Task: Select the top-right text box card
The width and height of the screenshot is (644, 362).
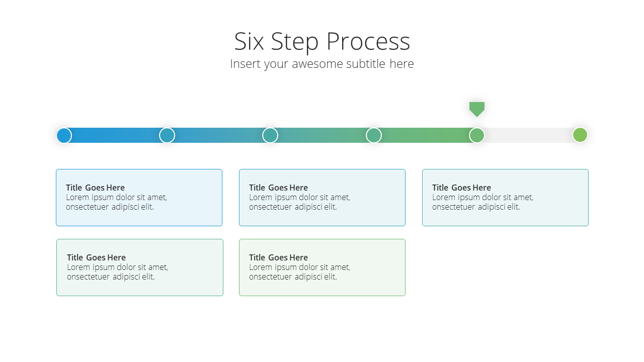Action: pos(505,198)
